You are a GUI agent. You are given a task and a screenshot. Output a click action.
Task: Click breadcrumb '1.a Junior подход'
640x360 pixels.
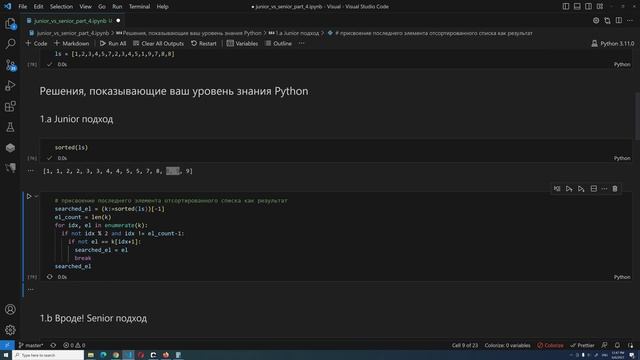[x=294, y=33]
